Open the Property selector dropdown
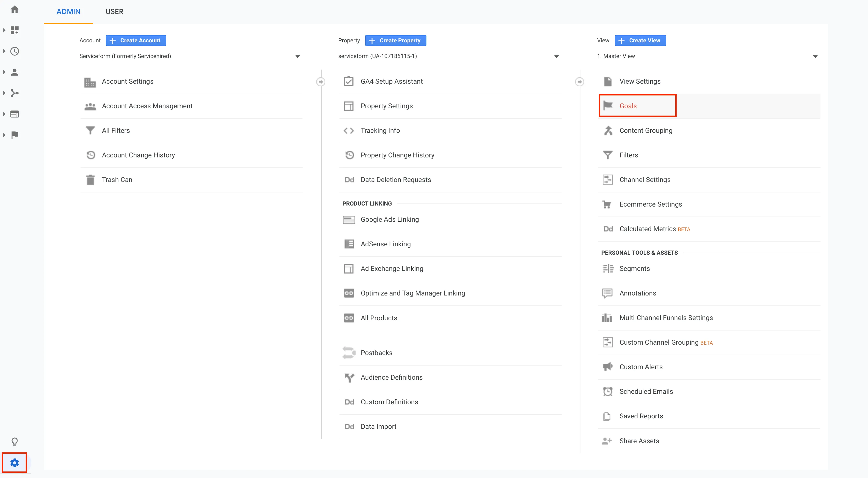The width and height of the screenshot is (868, 478). tap(449, 56)
